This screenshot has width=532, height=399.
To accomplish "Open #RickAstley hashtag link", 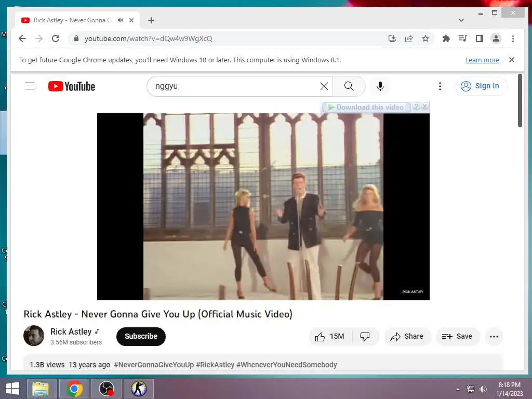I will click(x=215, y=365).
